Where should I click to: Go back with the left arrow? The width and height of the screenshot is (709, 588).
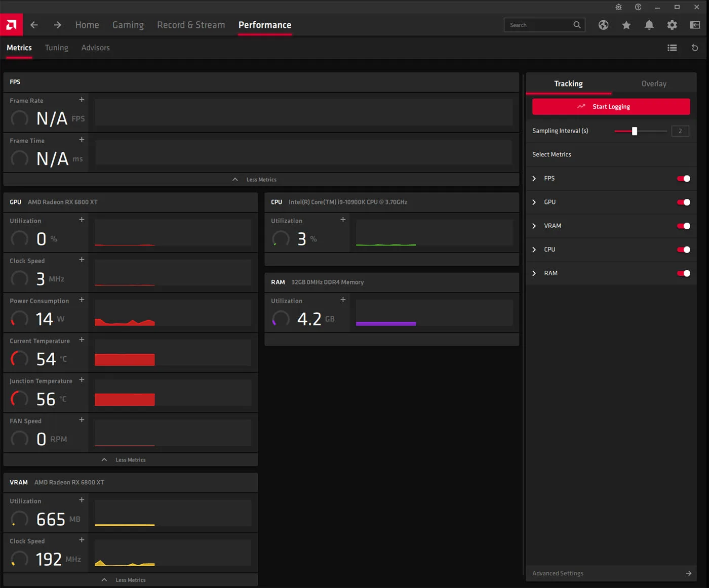click(34, 25)
